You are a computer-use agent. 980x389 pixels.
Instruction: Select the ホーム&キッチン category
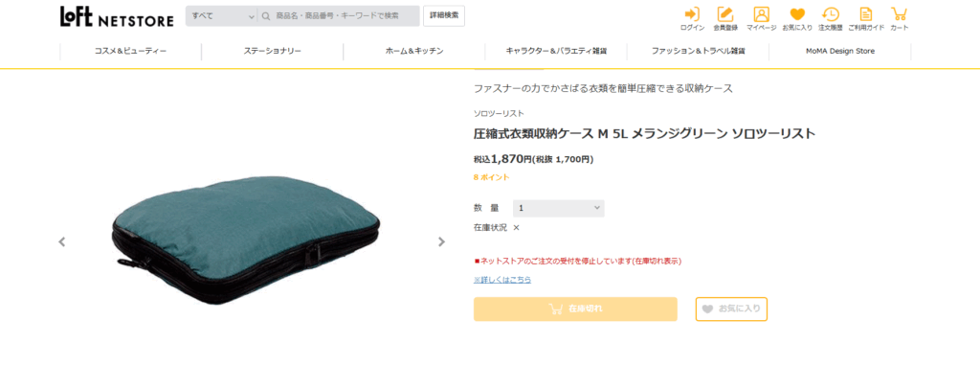(x=414, y=52)
